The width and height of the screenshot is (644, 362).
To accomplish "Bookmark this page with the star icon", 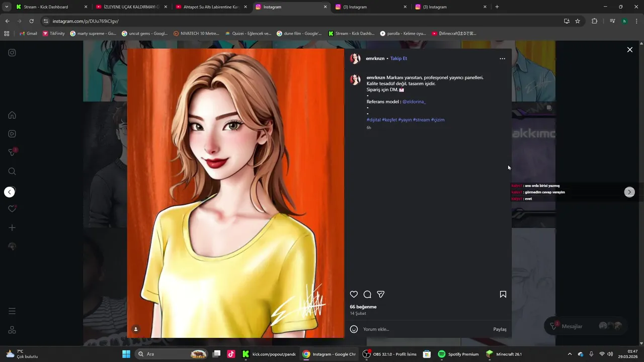I will [578, 21].
